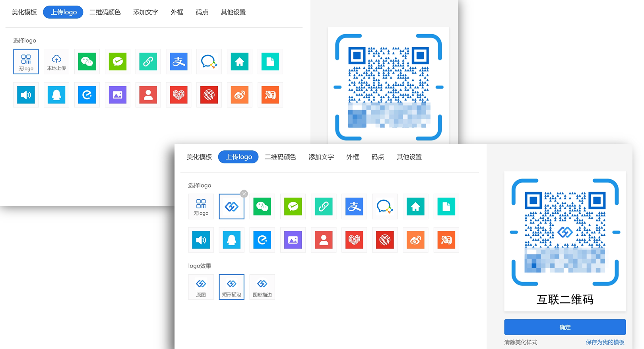
Task: Click the 确定 confirm button
Action: click(x=565, y=327)
